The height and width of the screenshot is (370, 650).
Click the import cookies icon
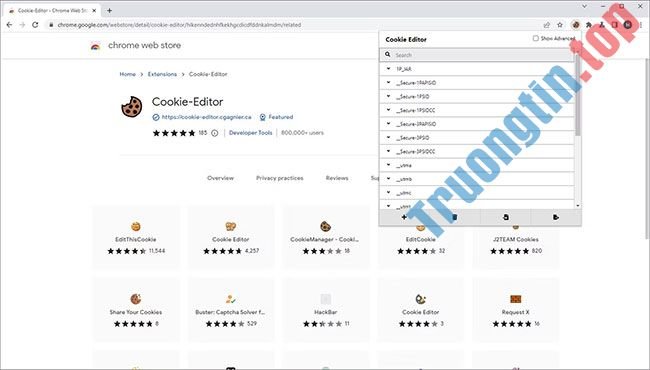coord(505,217)
